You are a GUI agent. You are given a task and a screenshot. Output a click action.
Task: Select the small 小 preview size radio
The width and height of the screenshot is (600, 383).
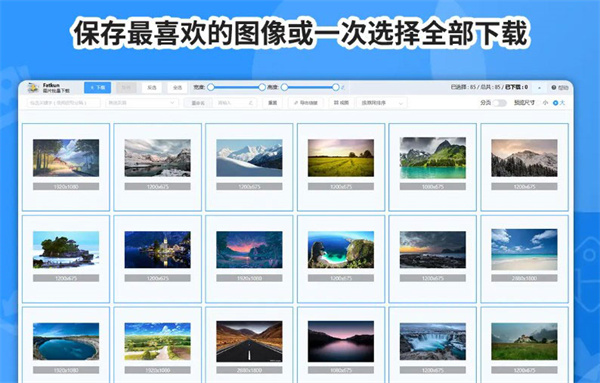coord(543,103)
